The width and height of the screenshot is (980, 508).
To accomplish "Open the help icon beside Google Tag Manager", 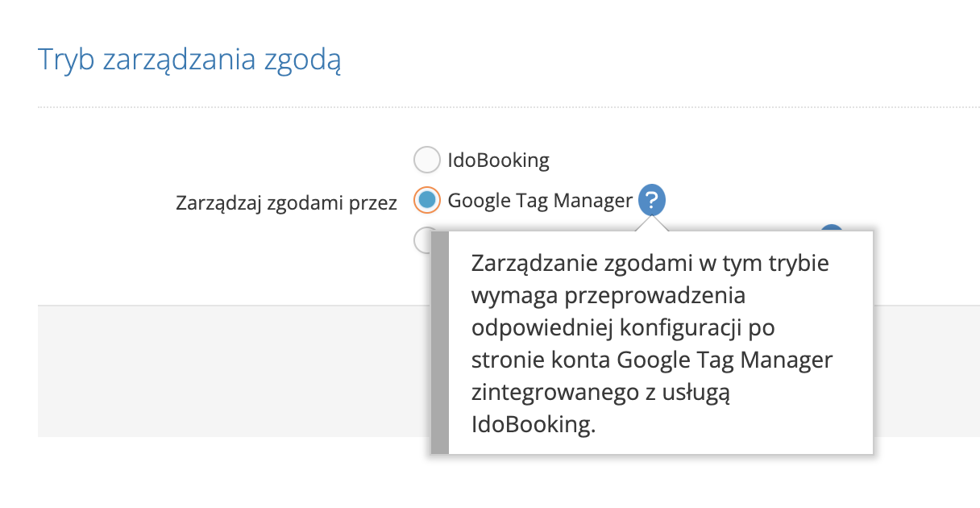I will click(652, 200).
